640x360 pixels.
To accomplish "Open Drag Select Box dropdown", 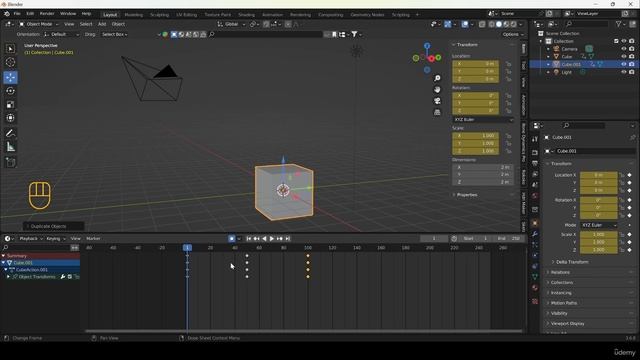I will pos(114,35).
